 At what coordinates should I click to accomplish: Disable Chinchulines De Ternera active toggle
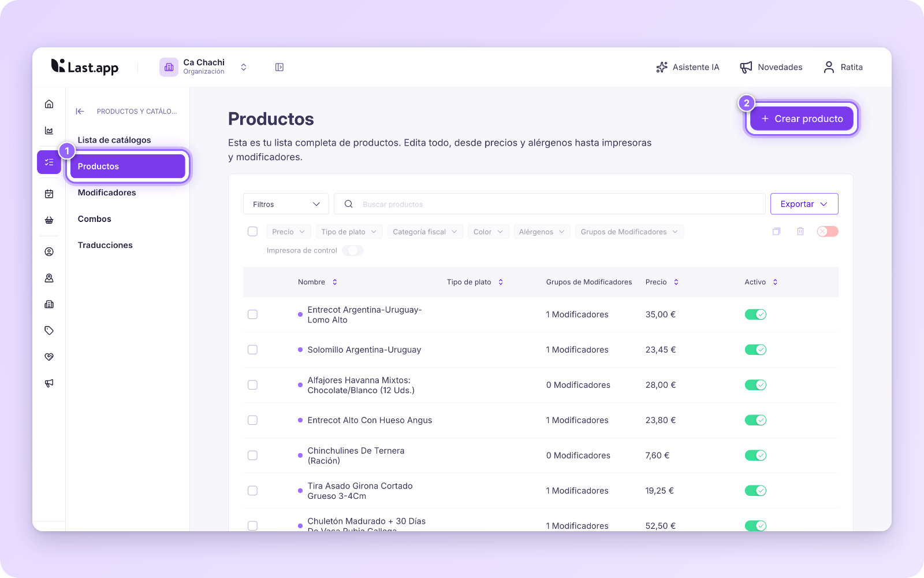[755, 455]
